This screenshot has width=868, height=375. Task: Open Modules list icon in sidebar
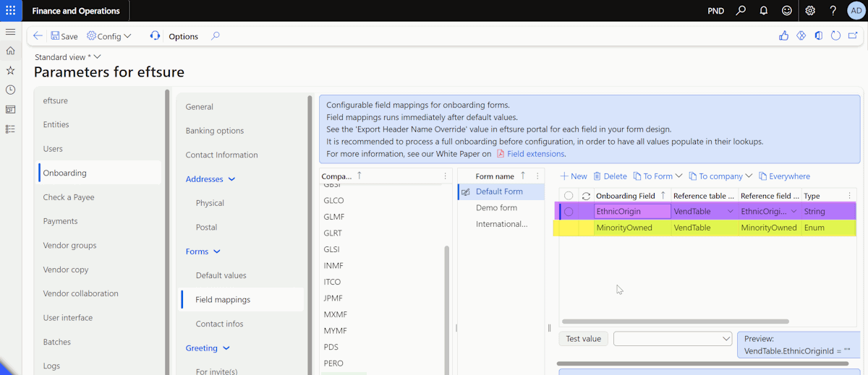[10, 129]
